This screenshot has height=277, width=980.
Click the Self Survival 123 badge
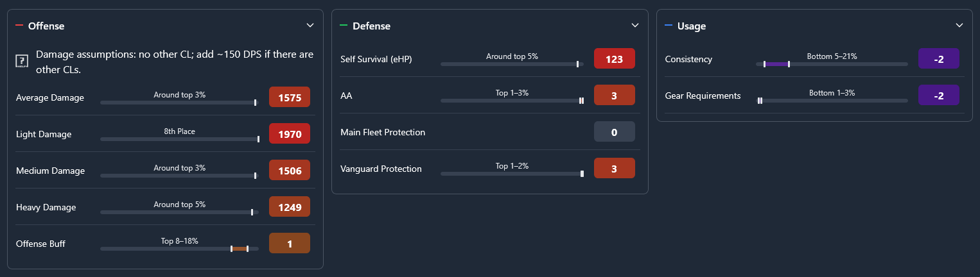(x=615, y=59)
